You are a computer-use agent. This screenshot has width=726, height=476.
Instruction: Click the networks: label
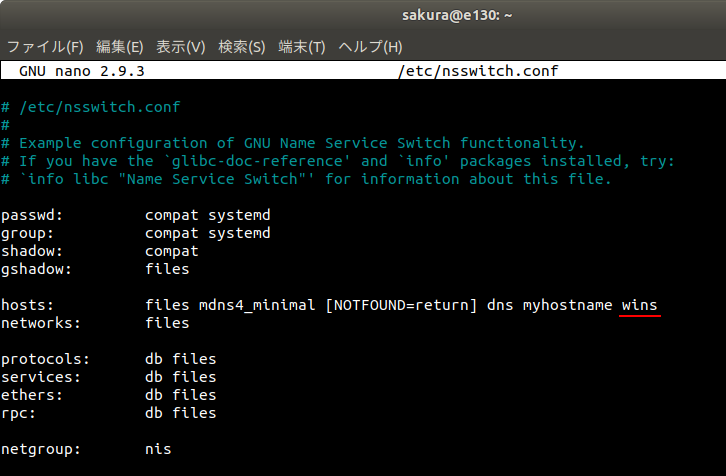(x=41, y=323)
